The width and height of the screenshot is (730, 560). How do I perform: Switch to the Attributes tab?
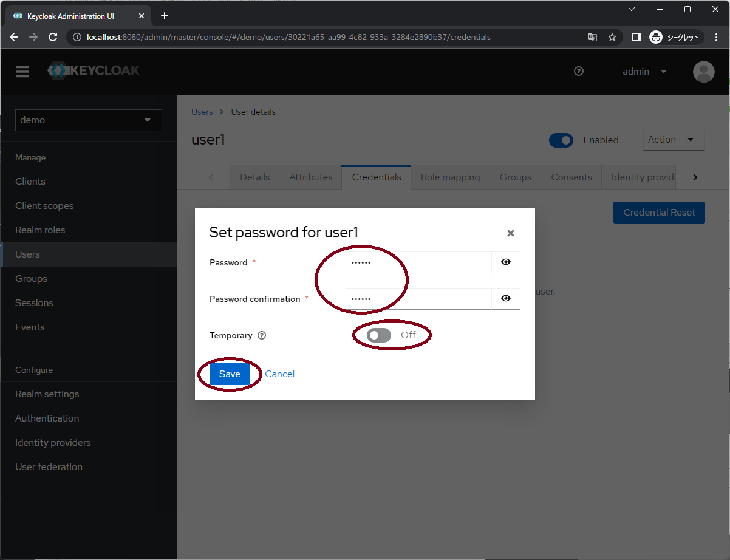(x=310, y=177)
